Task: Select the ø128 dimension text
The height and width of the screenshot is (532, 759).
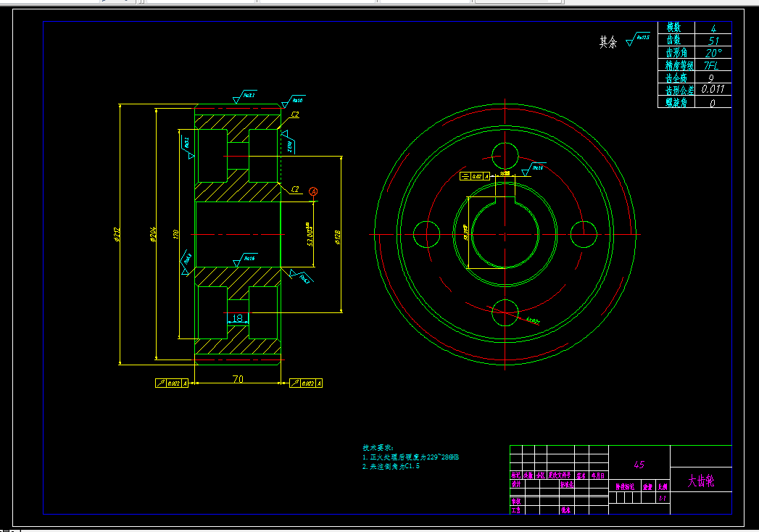Action: [x=337, y=237]
